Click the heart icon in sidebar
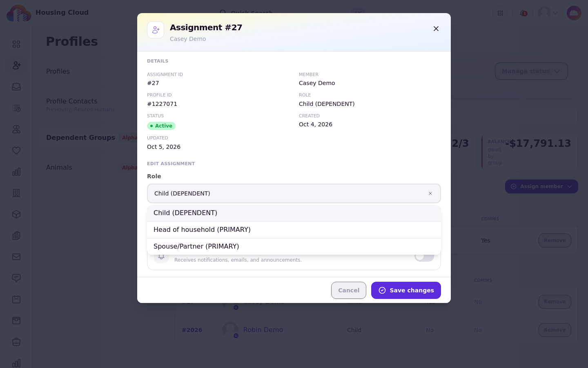The height and width of the screenshot is (368, 588). point(16,150)
